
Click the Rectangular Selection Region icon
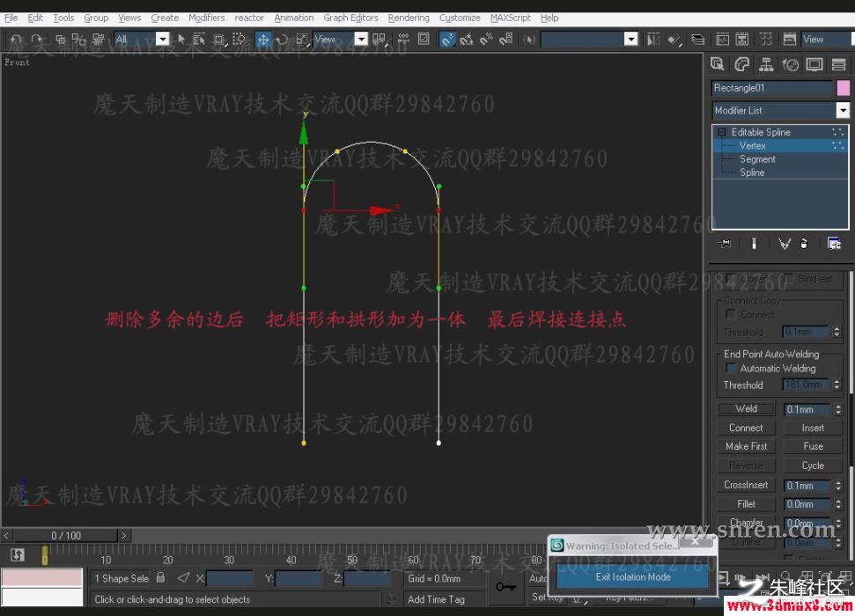219,40
